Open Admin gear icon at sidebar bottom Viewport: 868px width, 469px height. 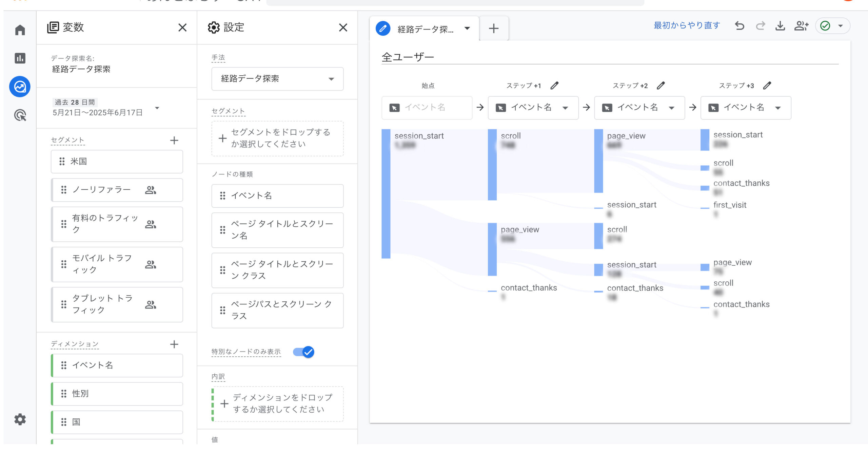(20, 419)
